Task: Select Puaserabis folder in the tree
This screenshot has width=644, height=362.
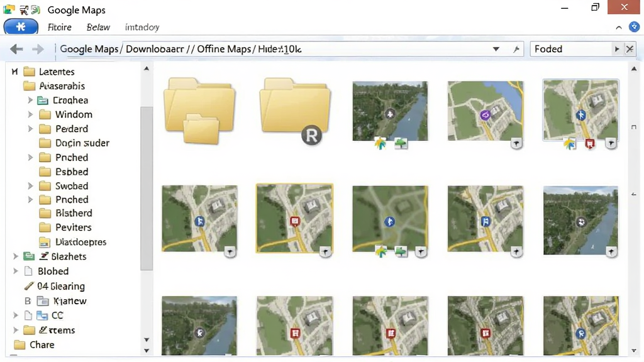Action: (62, 86)
